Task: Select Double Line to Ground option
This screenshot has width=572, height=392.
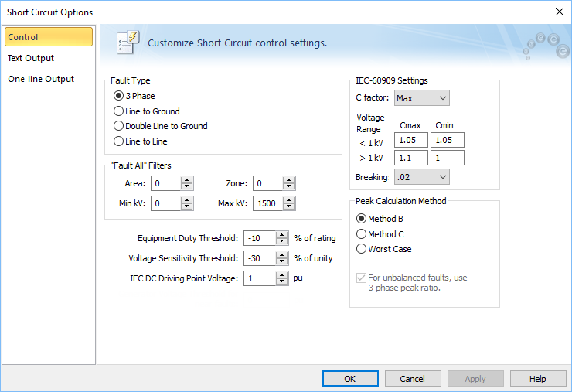Action: [118, 126]
